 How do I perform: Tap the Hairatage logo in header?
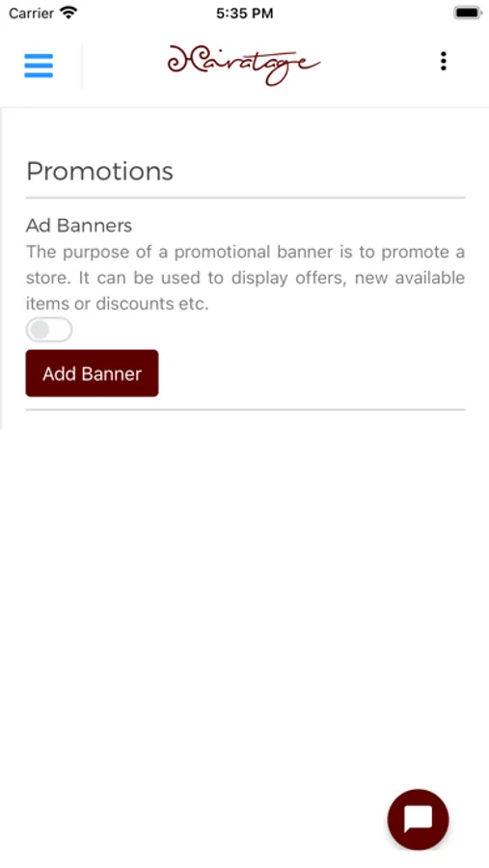click(244, 65)
